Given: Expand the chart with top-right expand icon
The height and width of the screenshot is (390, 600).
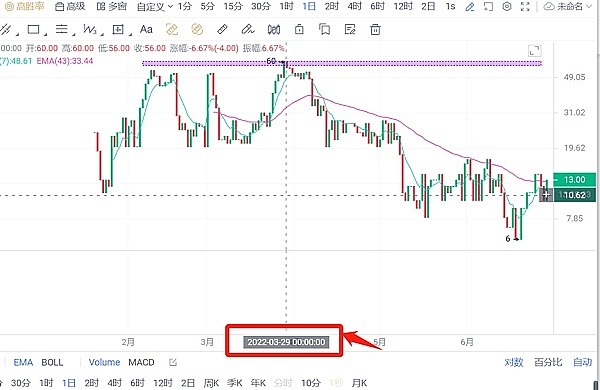Looking at the screenshot, I should tap(535, 51).
